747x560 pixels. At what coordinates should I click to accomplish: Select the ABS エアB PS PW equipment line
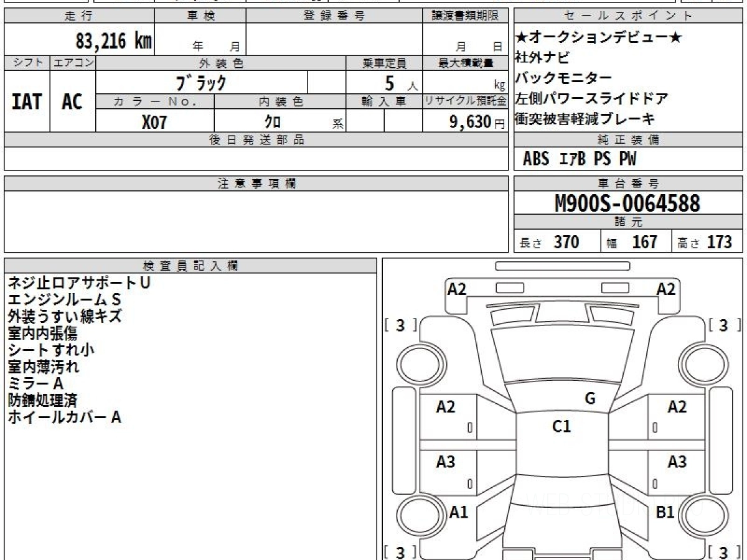pyautogui.click(x=580, y=159)
